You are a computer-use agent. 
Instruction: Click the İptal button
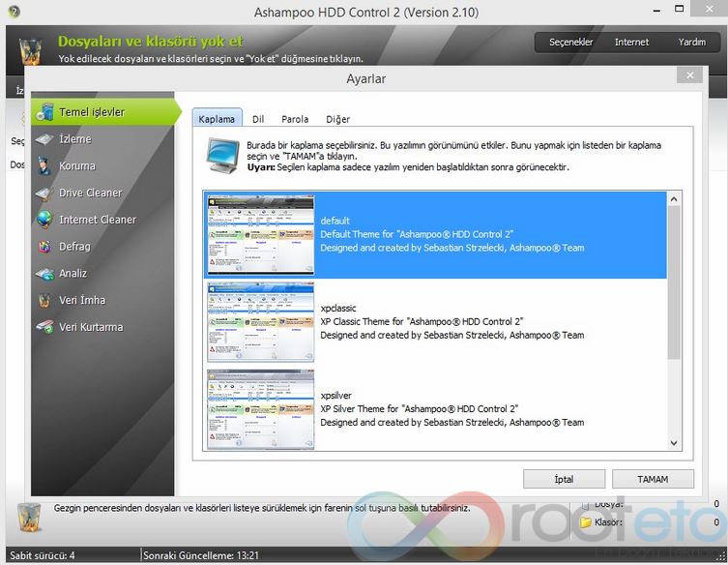pos(564,479)
